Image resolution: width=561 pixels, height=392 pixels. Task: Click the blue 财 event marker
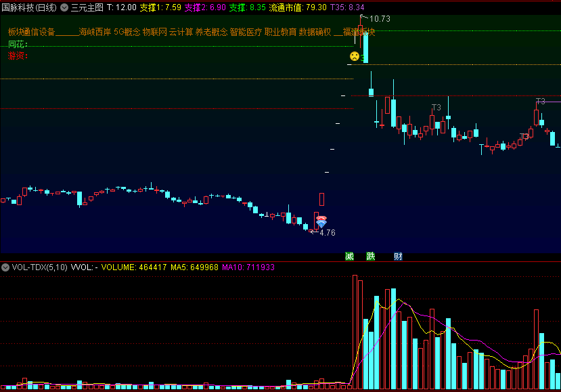[x=398, y=257]
